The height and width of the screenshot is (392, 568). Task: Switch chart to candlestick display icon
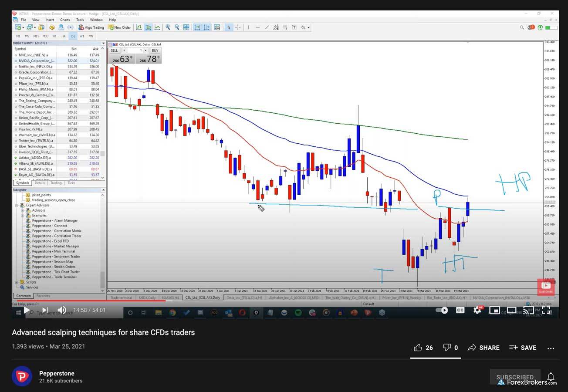point(148,27)
